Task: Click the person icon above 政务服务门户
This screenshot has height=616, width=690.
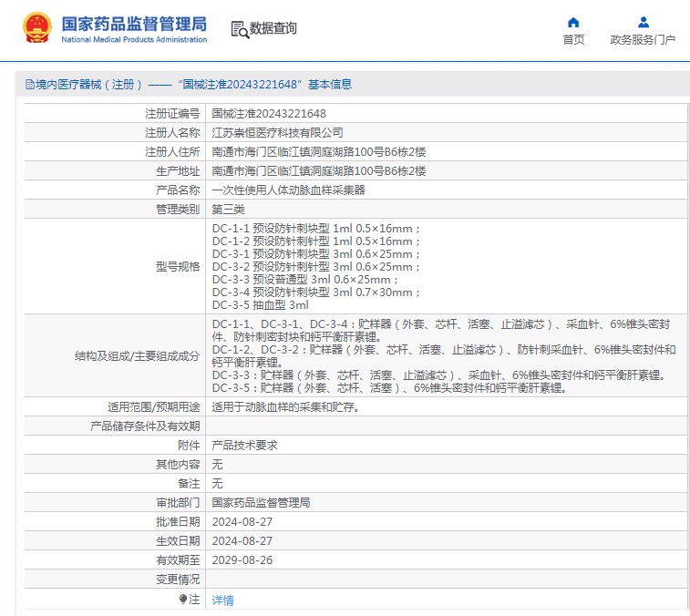Action: (x=644, y=22)
